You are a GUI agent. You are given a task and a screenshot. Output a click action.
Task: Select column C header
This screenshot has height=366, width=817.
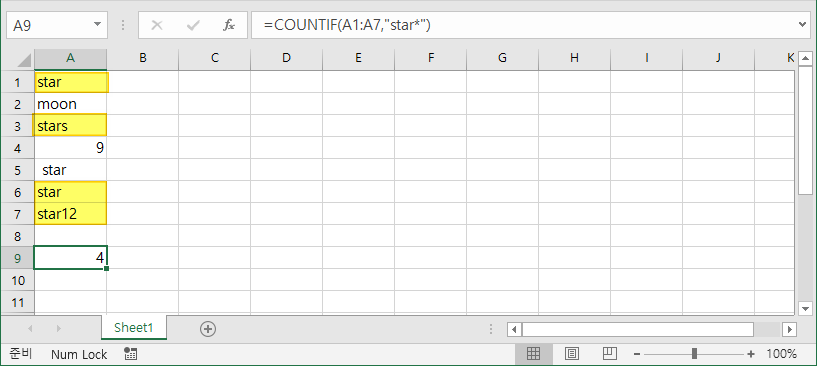tap(215, 58)
